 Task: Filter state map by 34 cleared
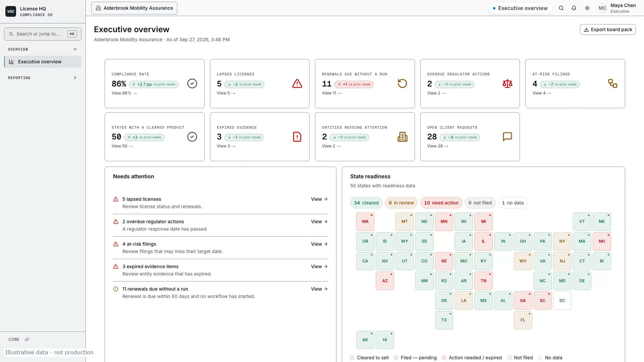[366, 203]
